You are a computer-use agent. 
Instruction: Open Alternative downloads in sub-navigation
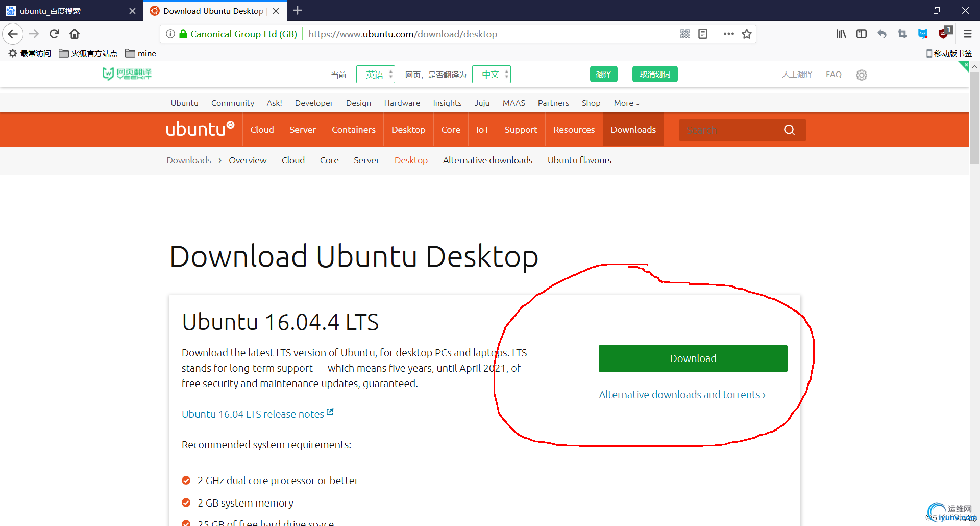(487, 160)
